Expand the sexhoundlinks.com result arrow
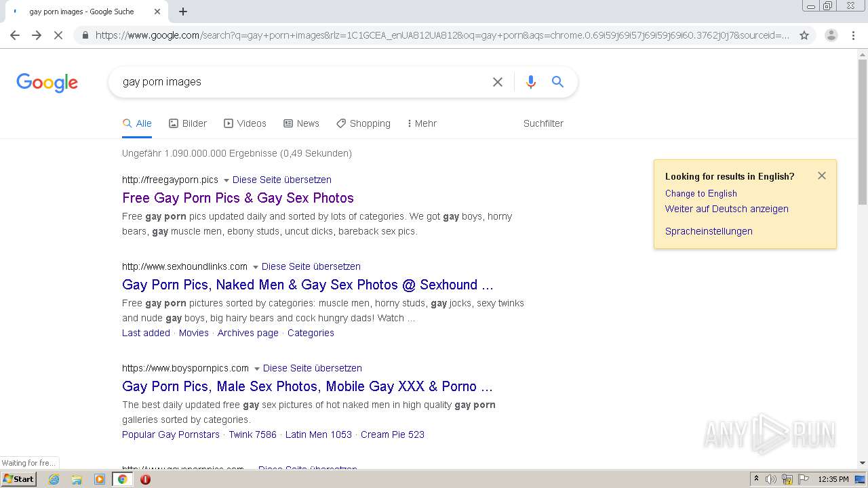This screenshot has width=868, height=488. click(256, 267)
